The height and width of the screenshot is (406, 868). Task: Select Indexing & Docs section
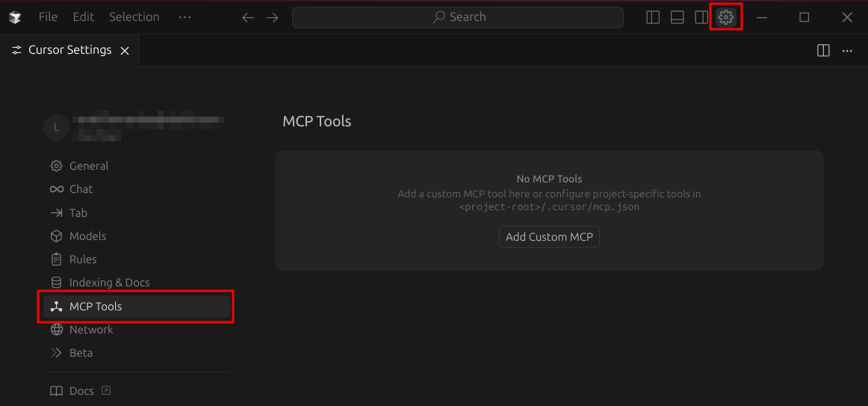109,283
